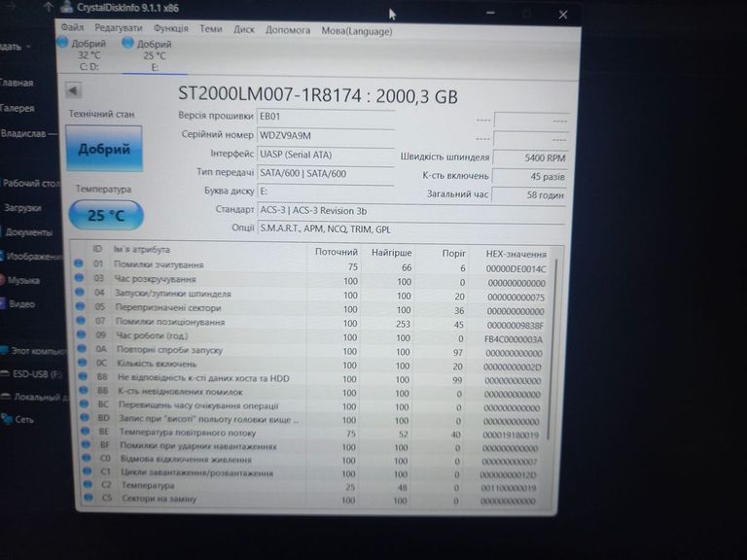Click HEX value FB4C0000003A
747x560 pixels.
coord(514,339)
